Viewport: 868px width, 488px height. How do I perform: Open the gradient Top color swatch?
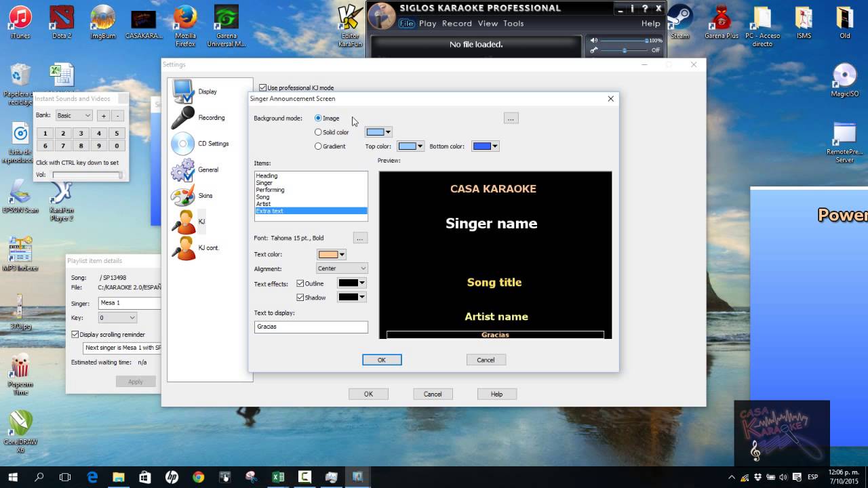tap(411, 146)
